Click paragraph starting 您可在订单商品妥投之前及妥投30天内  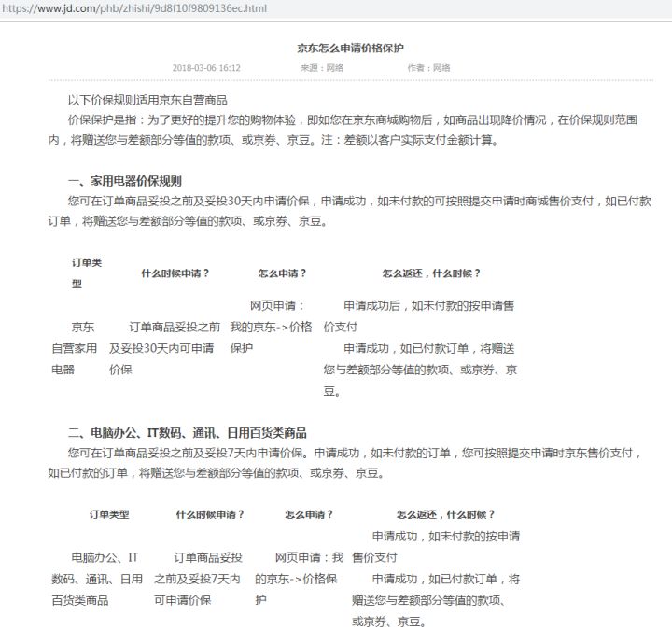coord(349,211)
